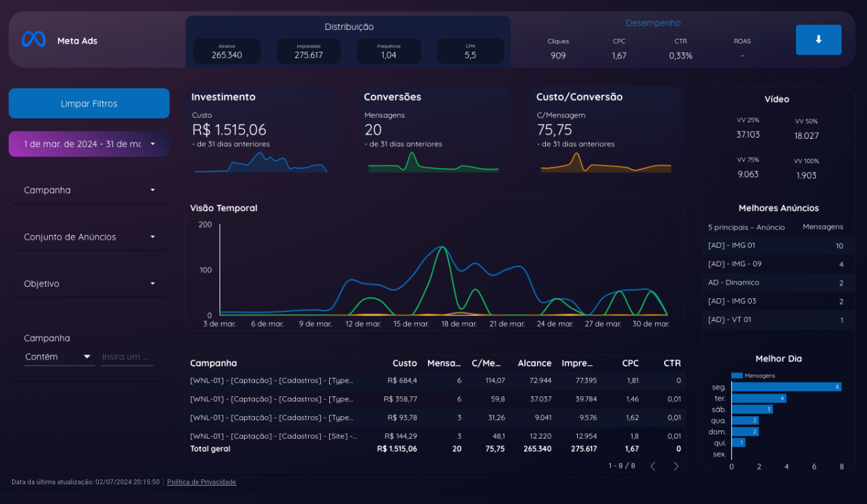
Task: Go to next table page arrow
Action: click(675, 466)
